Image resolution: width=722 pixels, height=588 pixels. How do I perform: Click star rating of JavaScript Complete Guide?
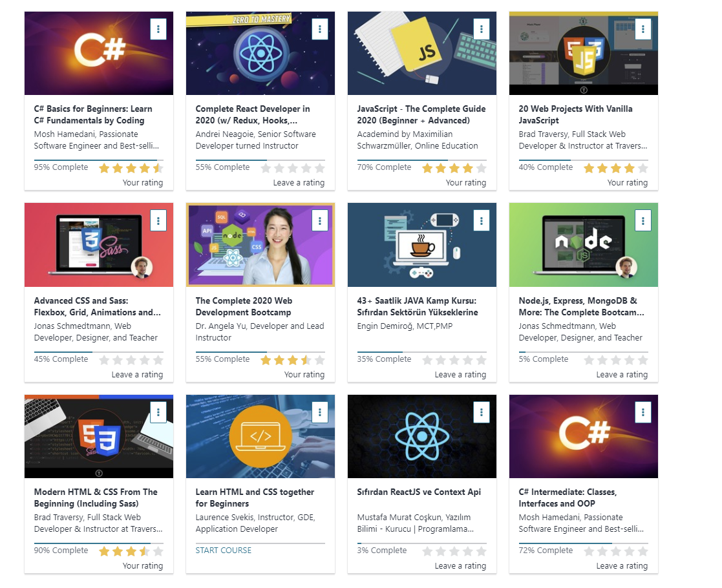coord(454,168)
